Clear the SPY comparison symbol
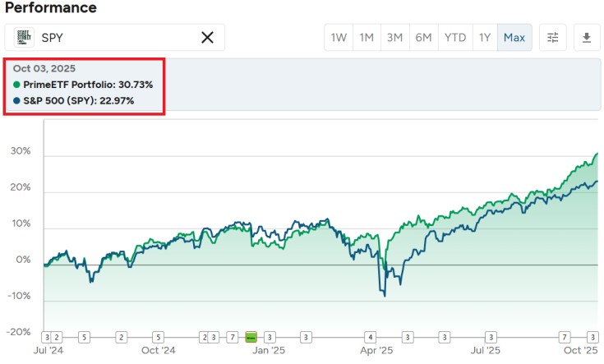Image resolution: width=604 pixels, height=364 pixels. 207,37
